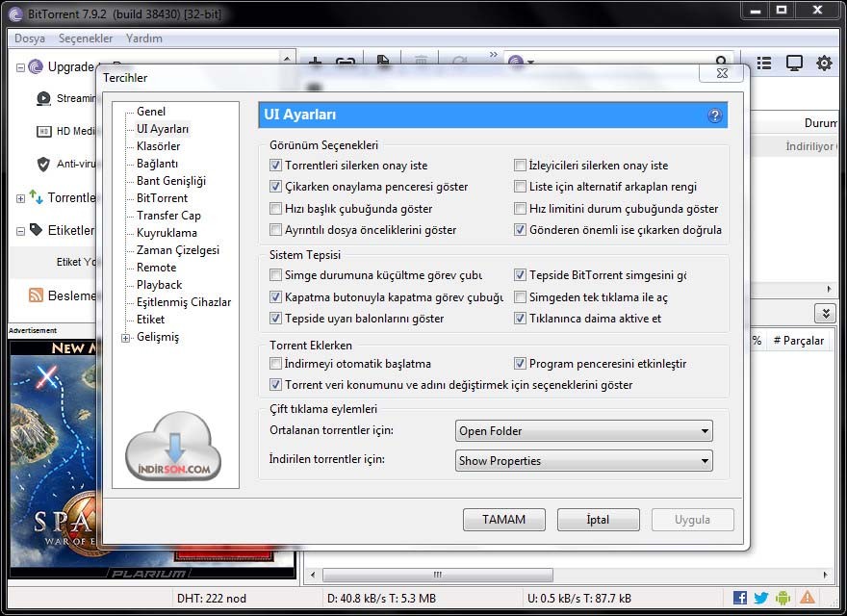847x616 pixels.
Task: Open the 'İndirilen torrentler için' dropdown
Action: [x=584, y=461]
